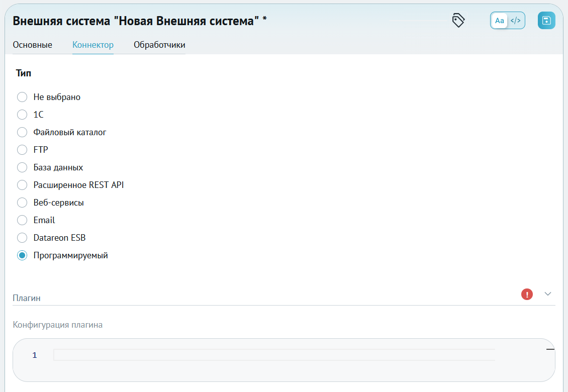Select Расширенное REST API type

[x=22, y=185]
